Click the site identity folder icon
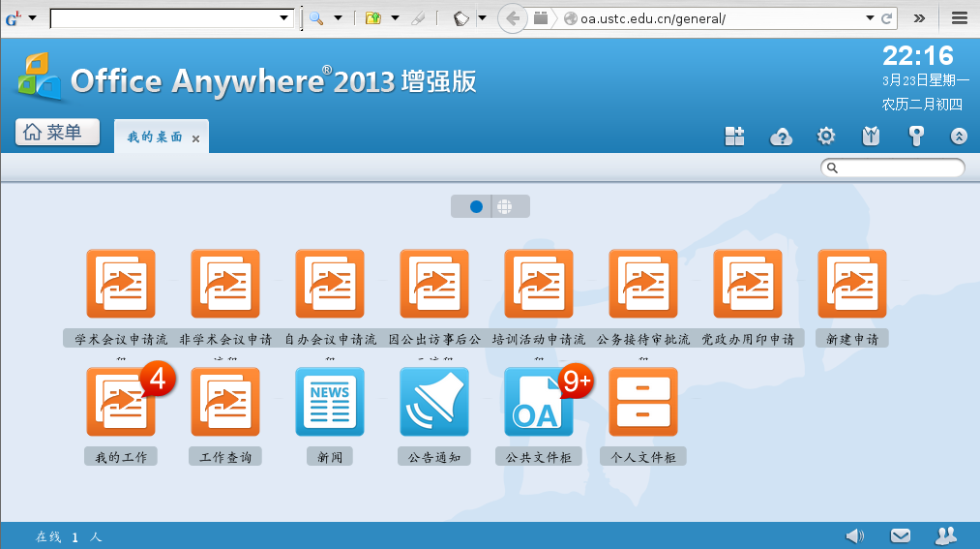 point(541,18)
